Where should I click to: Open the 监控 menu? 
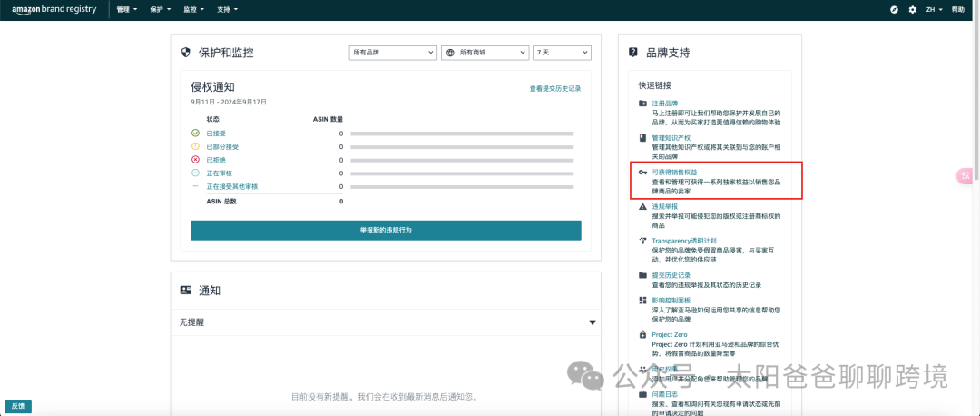point(194,10)
